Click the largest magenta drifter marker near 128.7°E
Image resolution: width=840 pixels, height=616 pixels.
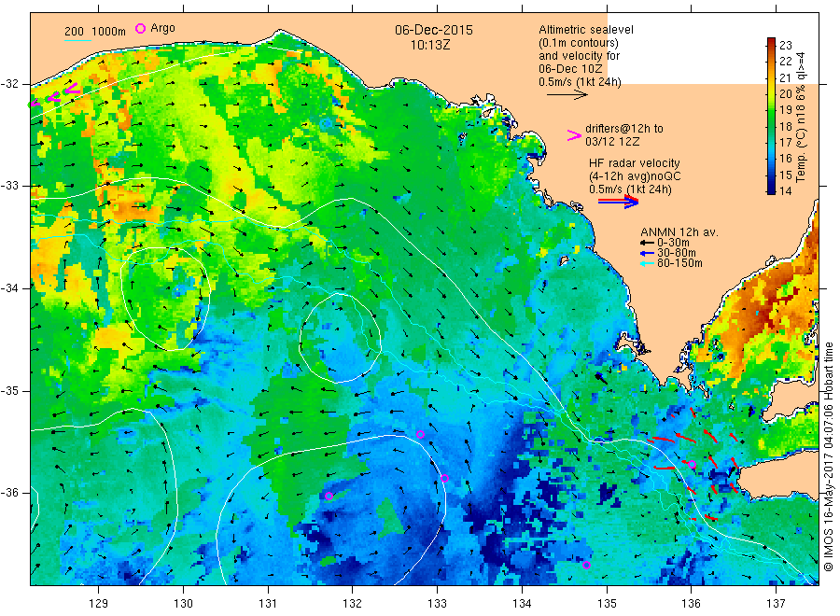[x=72, y=89]
